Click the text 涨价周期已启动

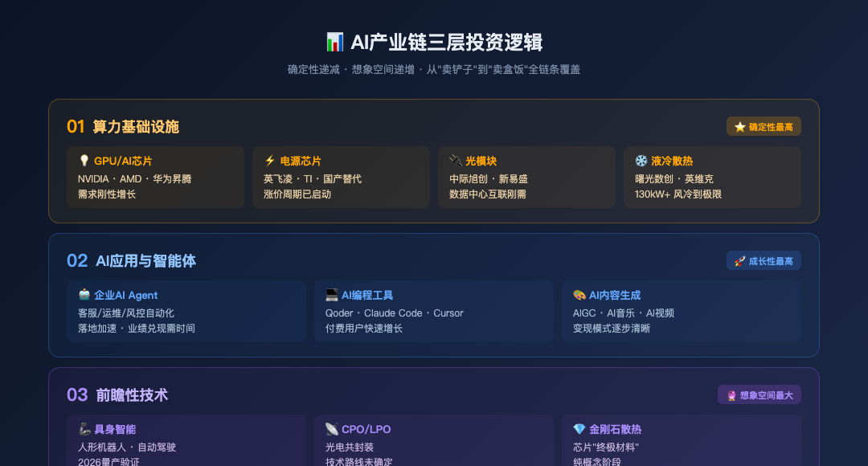pyautogui.click(x=297, y=194)
